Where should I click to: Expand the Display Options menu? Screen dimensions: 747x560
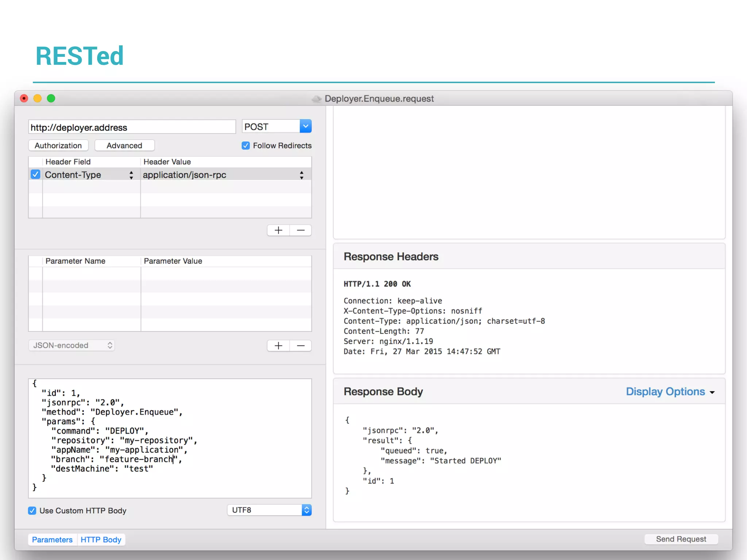click(670, 392)
